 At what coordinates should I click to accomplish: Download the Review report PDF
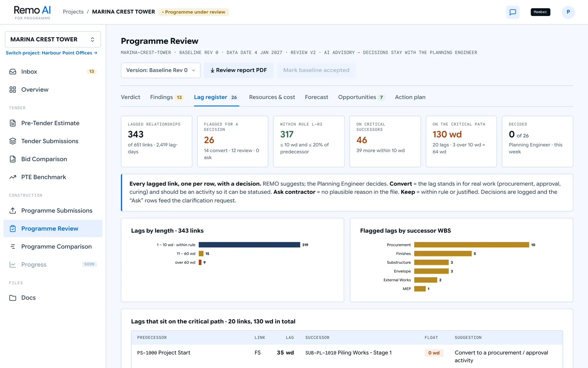point(238,70)
